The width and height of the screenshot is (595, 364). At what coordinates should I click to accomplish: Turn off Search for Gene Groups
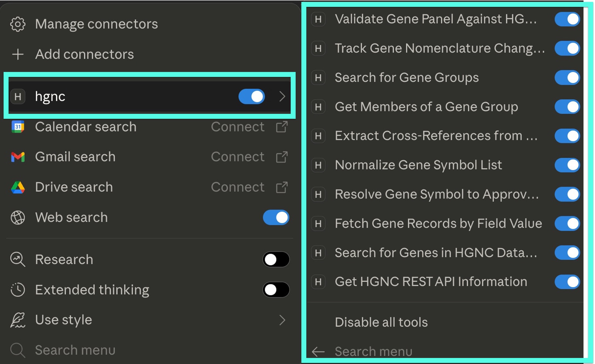point(567,78)
